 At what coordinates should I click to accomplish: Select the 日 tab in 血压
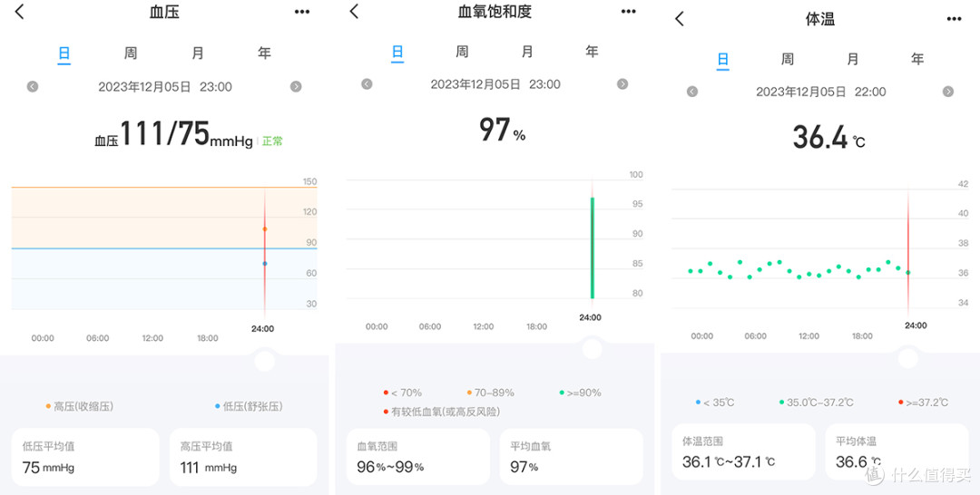click(x=64, y=54)
